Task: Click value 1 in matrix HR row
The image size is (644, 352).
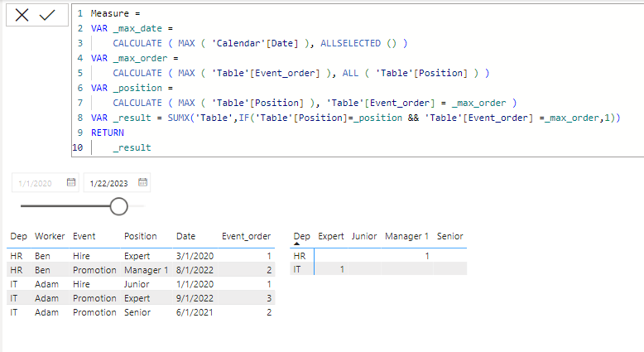Action: tap(427, 256)
